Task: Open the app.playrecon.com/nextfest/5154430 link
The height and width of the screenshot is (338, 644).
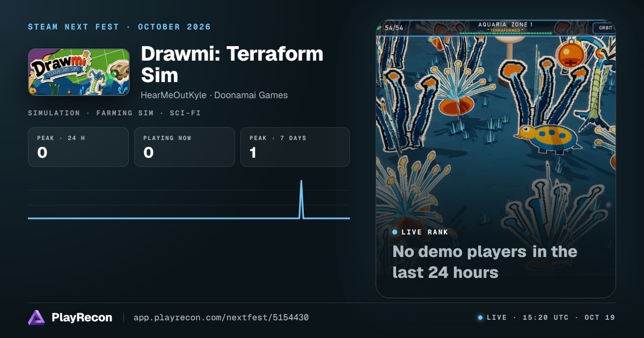Action: [x=221, y=318]
